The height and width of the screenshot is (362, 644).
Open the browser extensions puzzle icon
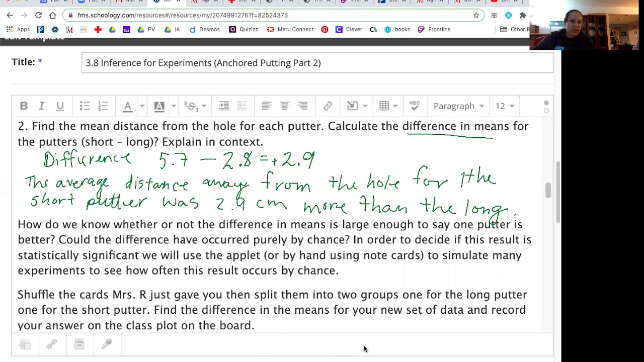tap(523, 16)
